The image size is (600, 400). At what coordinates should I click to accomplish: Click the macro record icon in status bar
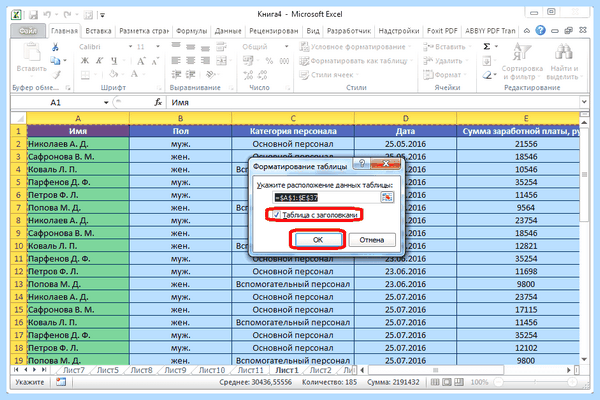point(61,382)
